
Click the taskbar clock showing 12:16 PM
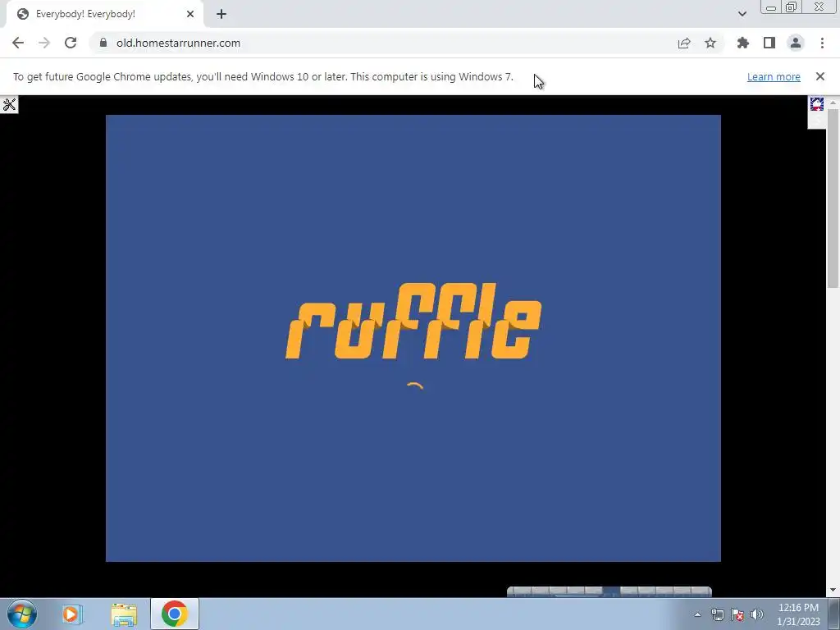(x=798, y=614)
